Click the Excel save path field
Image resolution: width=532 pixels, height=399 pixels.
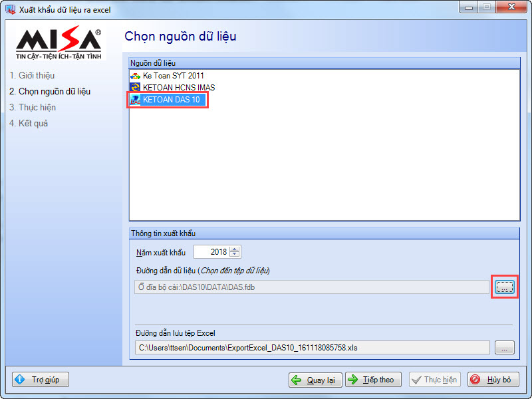pos(312,348)
